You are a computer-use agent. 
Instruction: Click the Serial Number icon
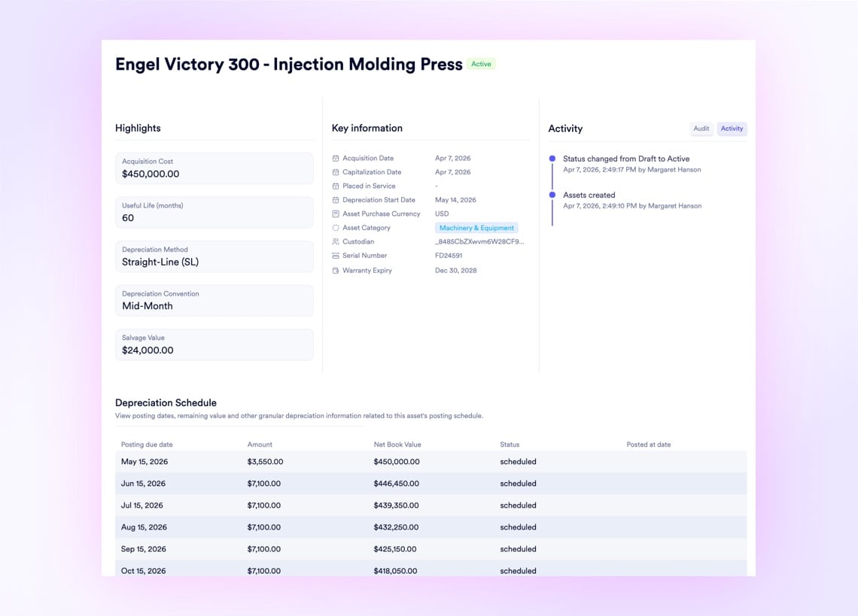[336, 256]
